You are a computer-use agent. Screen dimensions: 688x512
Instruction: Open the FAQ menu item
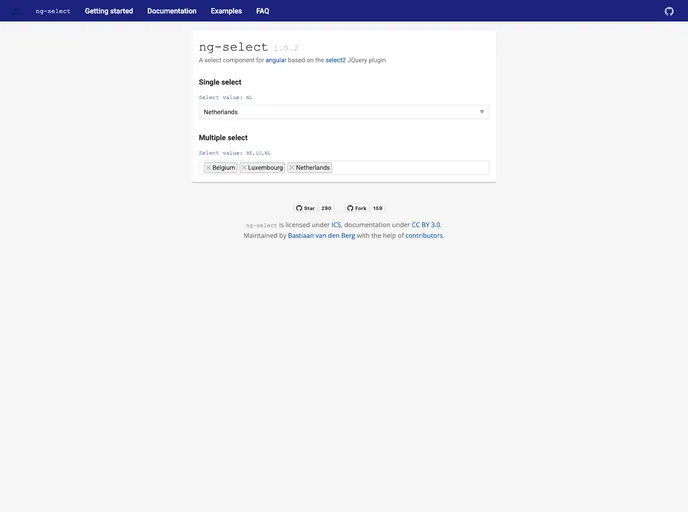262,11
